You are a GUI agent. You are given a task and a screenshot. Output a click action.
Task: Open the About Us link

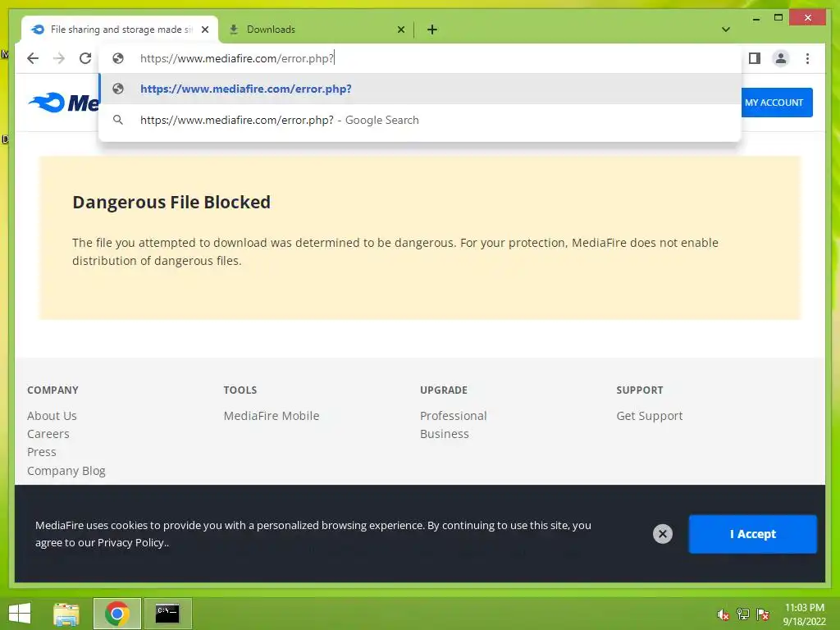(52, 416)
